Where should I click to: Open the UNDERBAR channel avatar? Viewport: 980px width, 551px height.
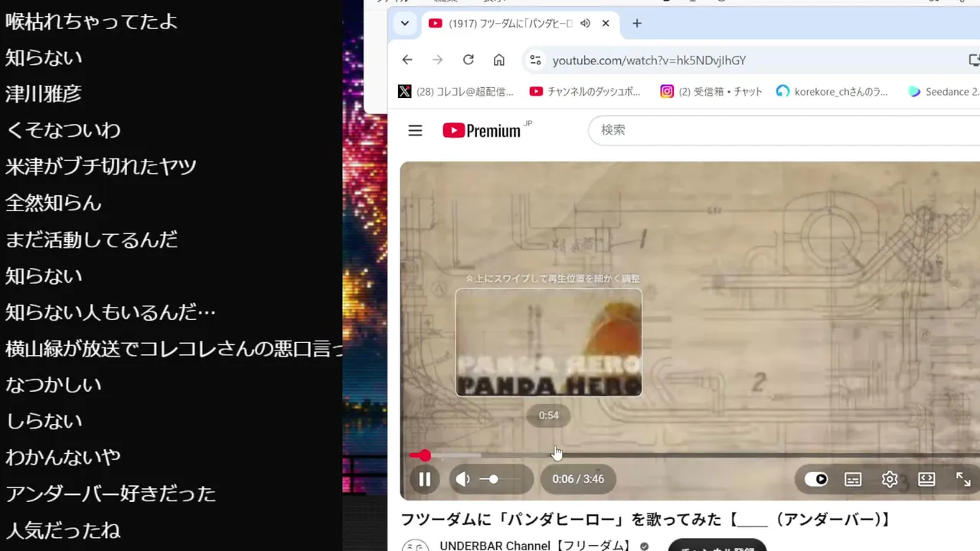coord(415,546)
